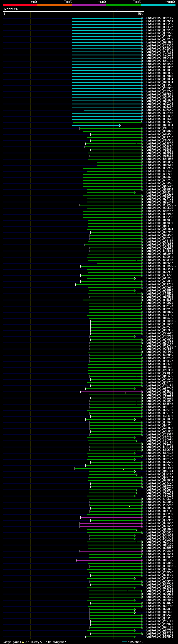This screenshot has width=178, height=644.
Task: Click the label UniRef100_B9JW77
Action: tap(160, 603)
